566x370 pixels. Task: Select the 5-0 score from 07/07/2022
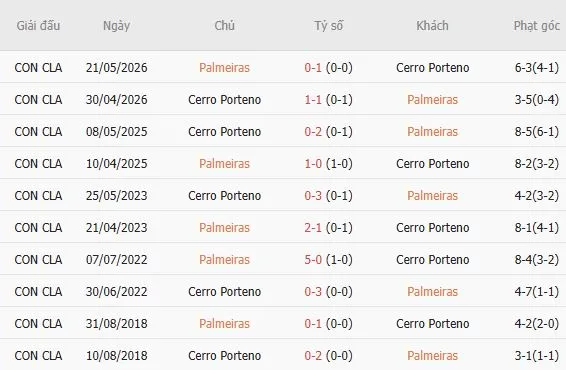[313, 260]
